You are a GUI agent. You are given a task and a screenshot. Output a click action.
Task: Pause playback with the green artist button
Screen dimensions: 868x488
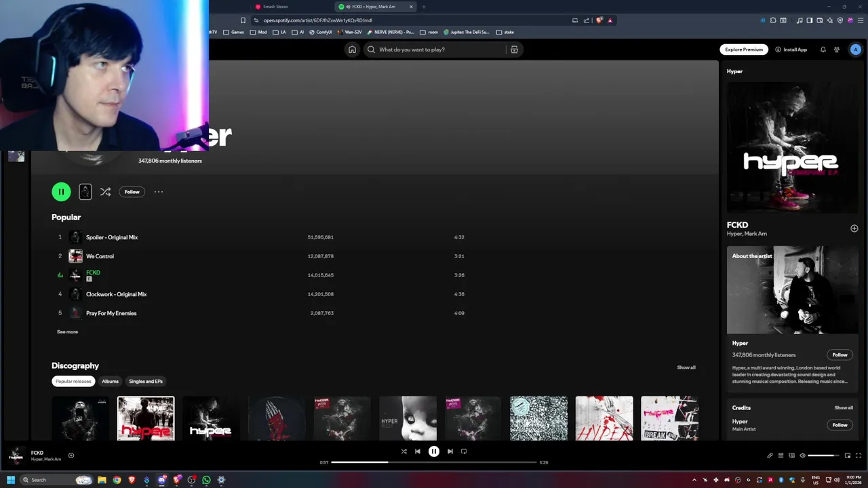(61, 192)
